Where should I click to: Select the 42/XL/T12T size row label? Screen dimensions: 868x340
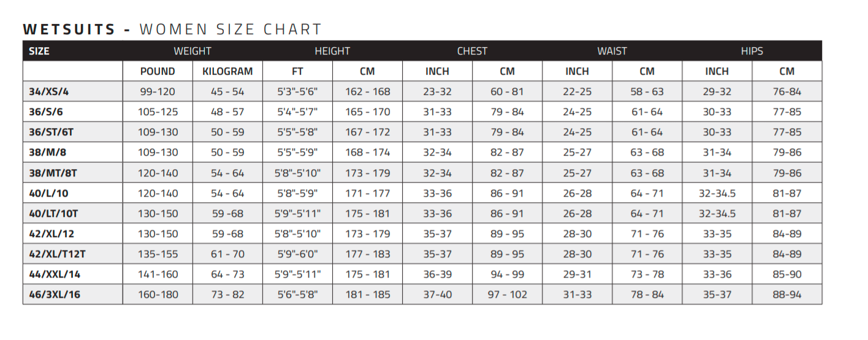[58, 254]
